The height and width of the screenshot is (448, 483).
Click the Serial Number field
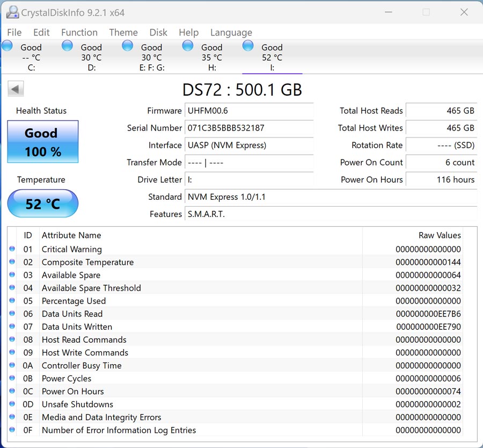249,128
